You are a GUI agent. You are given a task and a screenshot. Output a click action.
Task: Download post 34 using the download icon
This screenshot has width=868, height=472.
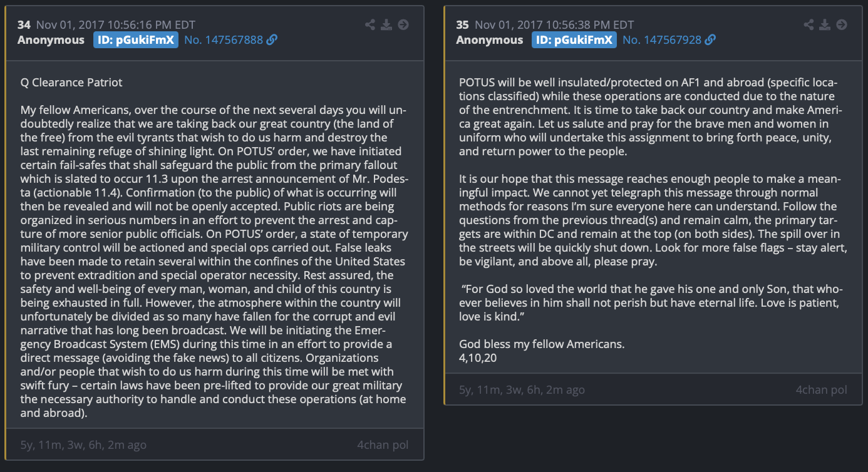coord(386,25)
